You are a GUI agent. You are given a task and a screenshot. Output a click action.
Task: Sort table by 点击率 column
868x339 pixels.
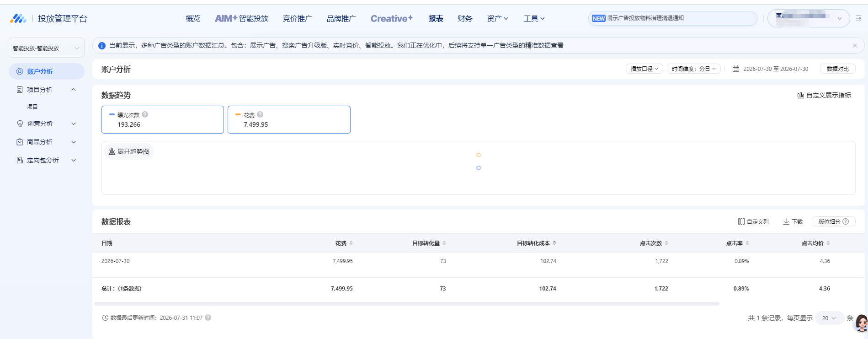pyautogui.click(x=747, y=243)
